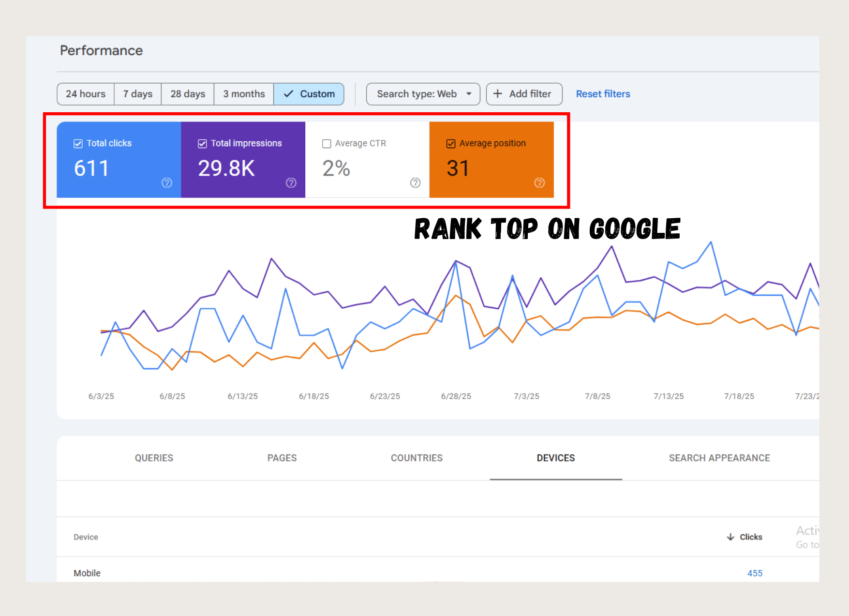Open Average position help tooltip

click(x=540, y=183)
